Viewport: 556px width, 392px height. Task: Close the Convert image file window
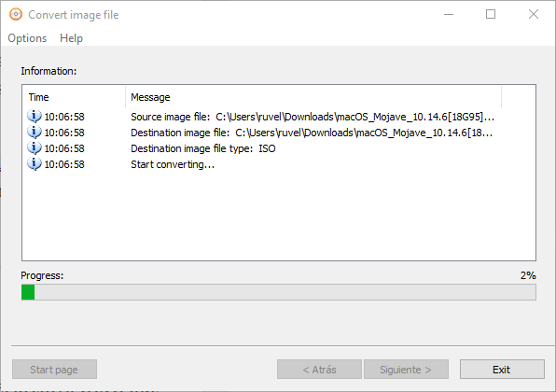pos(534,15)
